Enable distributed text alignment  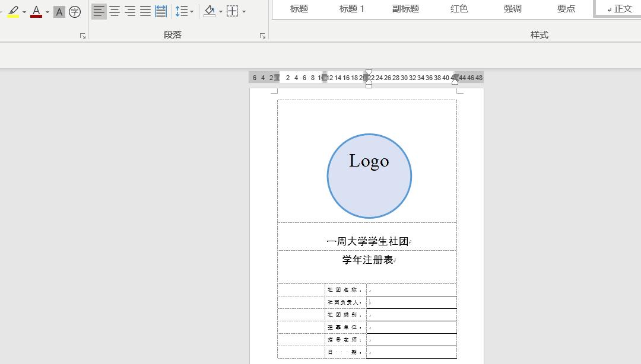(160, 11)
